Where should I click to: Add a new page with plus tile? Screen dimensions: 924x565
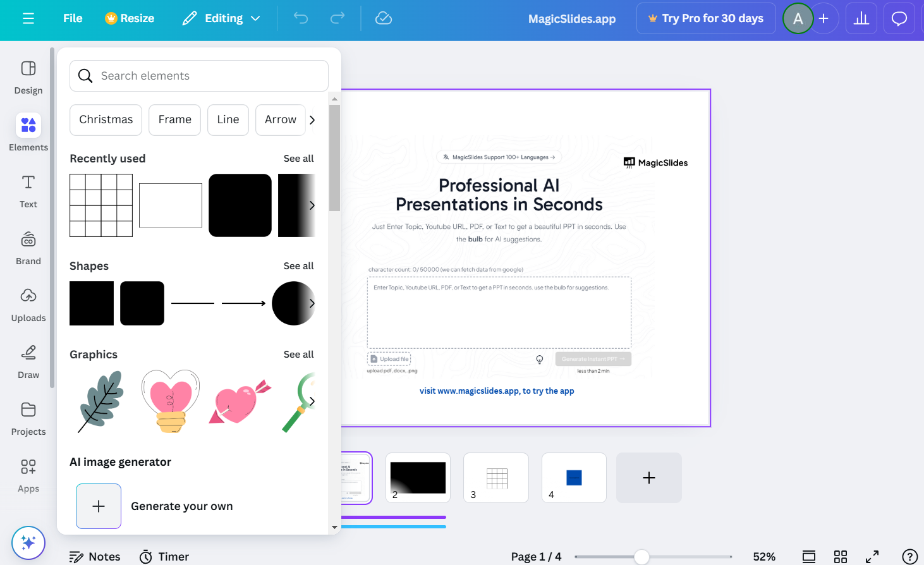click(649, 478)
